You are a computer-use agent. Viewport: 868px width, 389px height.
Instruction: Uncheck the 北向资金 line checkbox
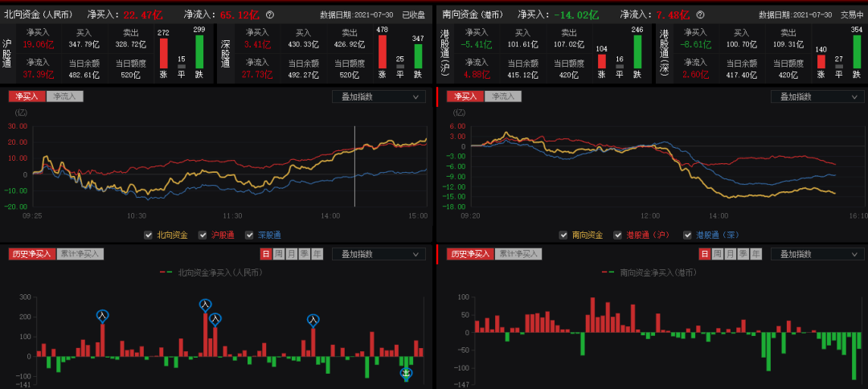149,235
